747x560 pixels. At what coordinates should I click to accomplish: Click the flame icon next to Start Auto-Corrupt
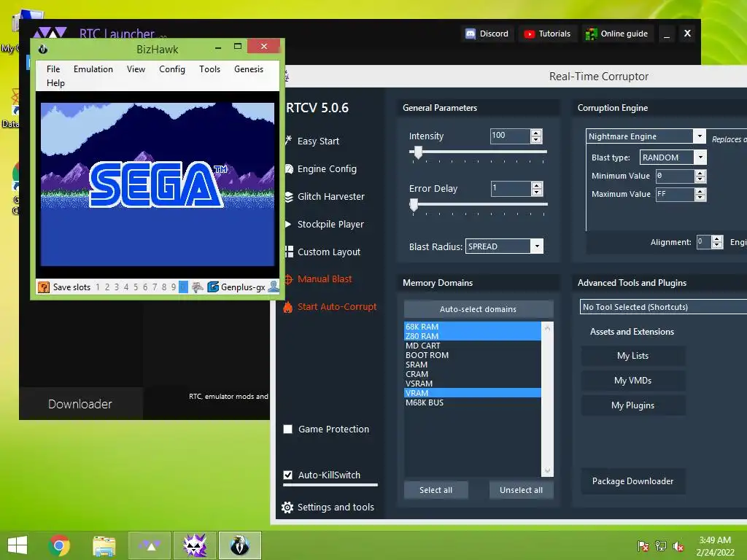pos(287,307)
